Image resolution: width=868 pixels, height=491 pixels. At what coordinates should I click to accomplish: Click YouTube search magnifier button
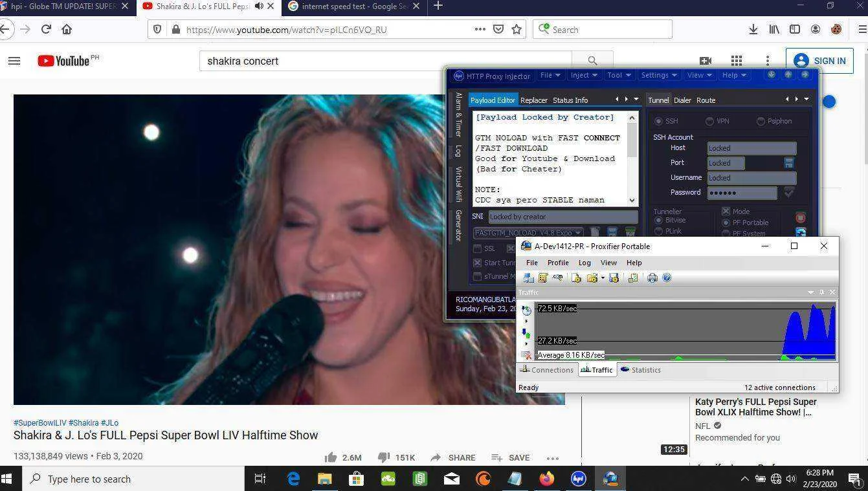pyautogui.click(x=592, y=61)
